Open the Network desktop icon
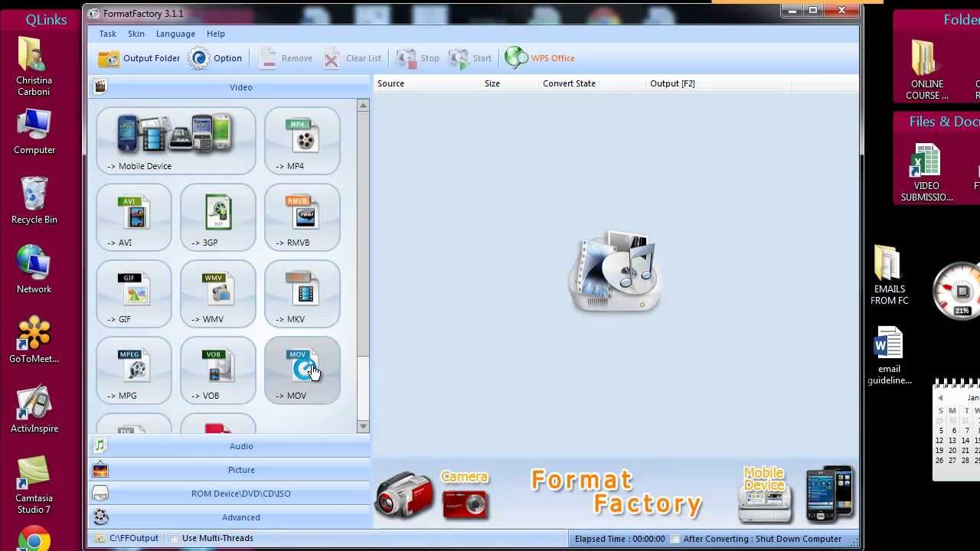 [34, 269]
